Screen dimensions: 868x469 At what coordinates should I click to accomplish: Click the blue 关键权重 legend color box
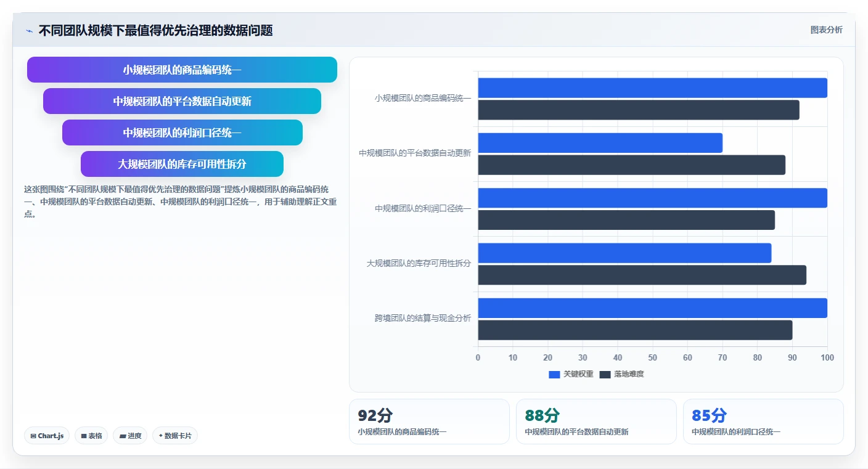[x=554, y=375]
